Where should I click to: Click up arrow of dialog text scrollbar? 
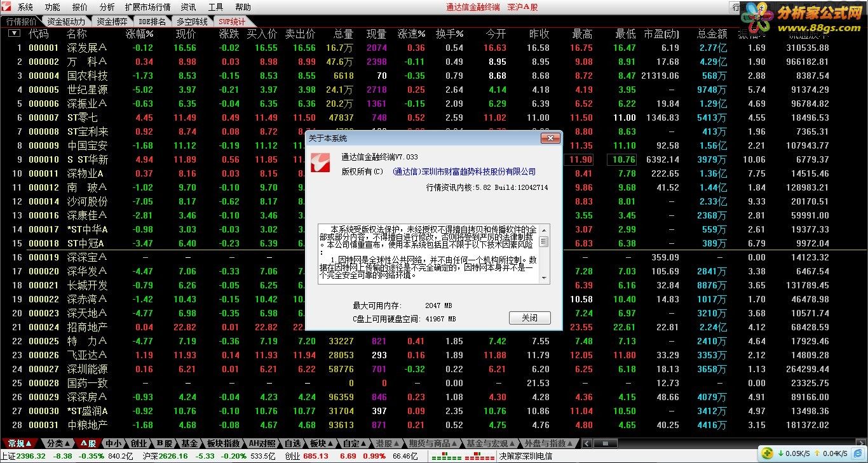(x=544, y=230)
